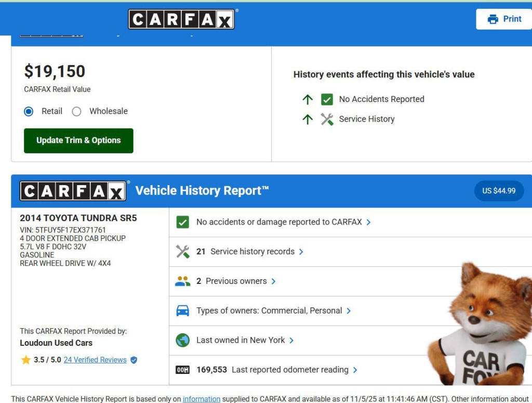The height and width of the screenshot is (403, 532).
Task: Follow the information link in disclaimer
Action: click(201, 399)
